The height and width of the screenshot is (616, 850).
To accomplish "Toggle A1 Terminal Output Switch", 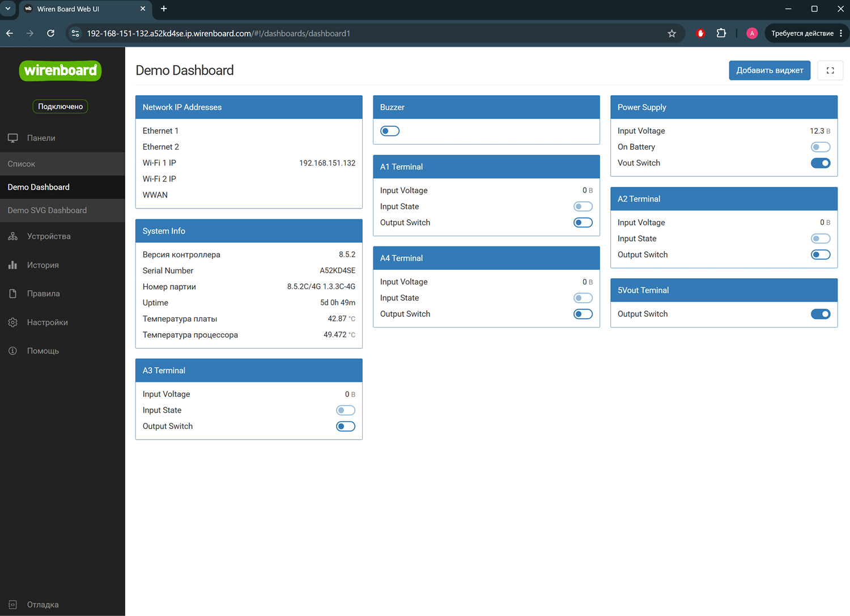I will tap(583, 223).
